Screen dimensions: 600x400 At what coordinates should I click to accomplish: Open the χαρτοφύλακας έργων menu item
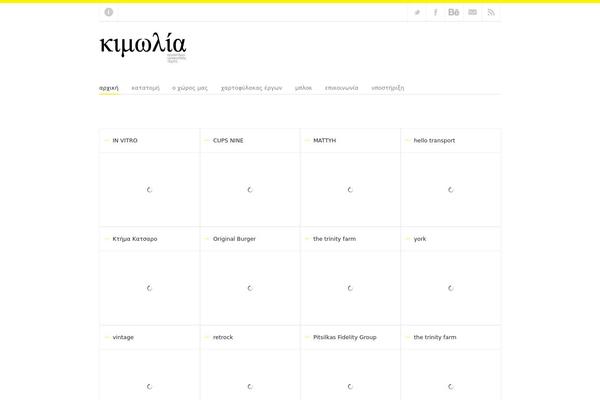pos(251,88)
